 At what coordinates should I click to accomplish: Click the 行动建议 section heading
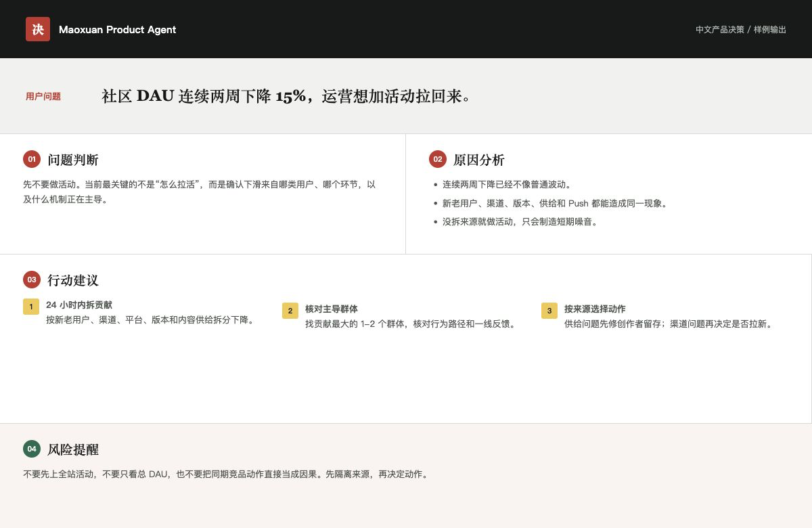click(73, 280)
